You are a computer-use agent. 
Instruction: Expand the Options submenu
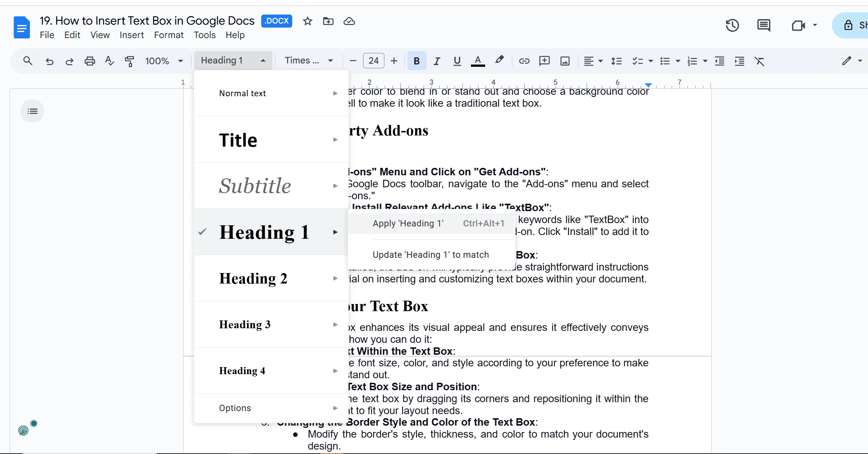[x=271, y=408]
